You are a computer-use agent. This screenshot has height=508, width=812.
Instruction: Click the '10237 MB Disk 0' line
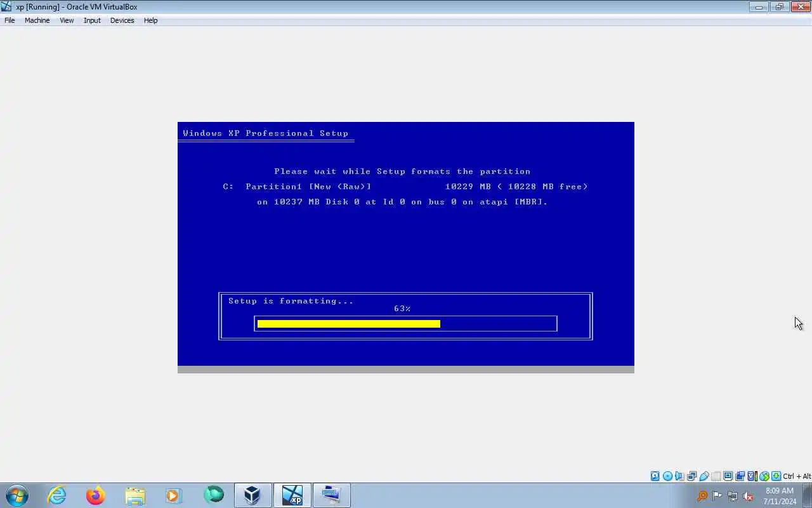[x=402, y=202]
